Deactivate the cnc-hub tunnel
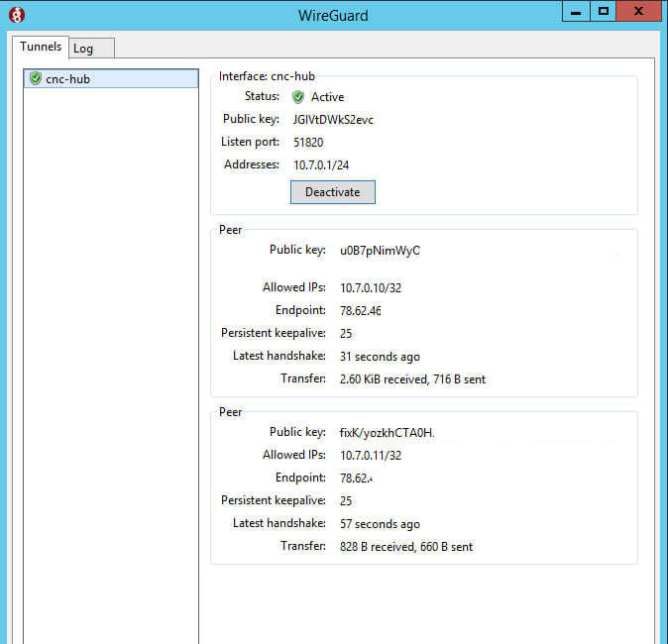Image resolution: width=668 pixels, height=644 pixels. pyautogui.click(x=333, y=192)
